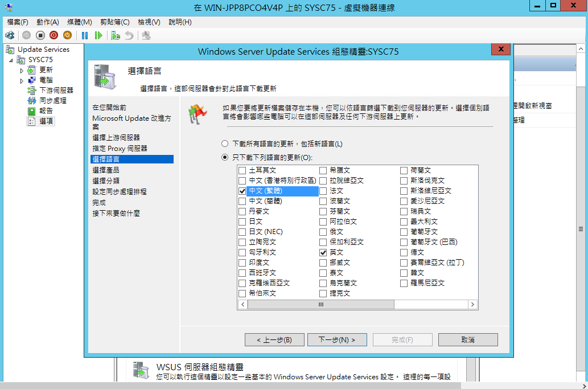Open the 說明(H) menu
Screen dimensions: 588x389
[180, 22]
